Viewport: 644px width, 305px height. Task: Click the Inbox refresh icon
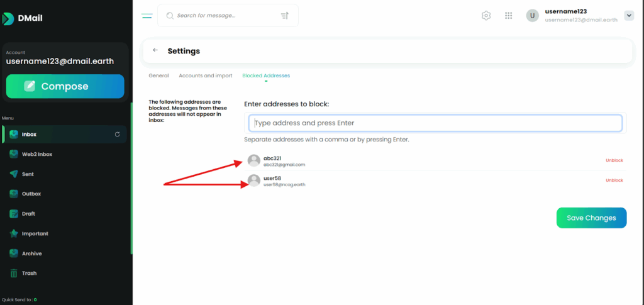pyautogui.click(x=117, y=134)
